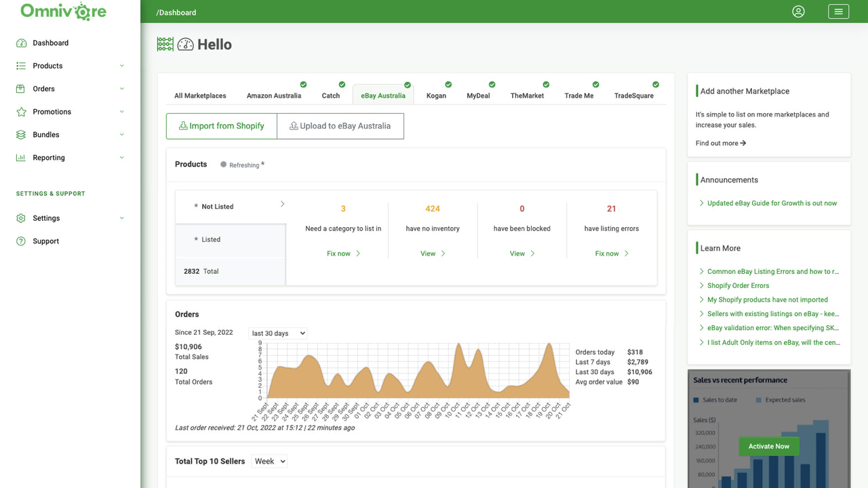Click the Promotions tag icon
Viewport: 868px width, 488px height.
(20, 111)
